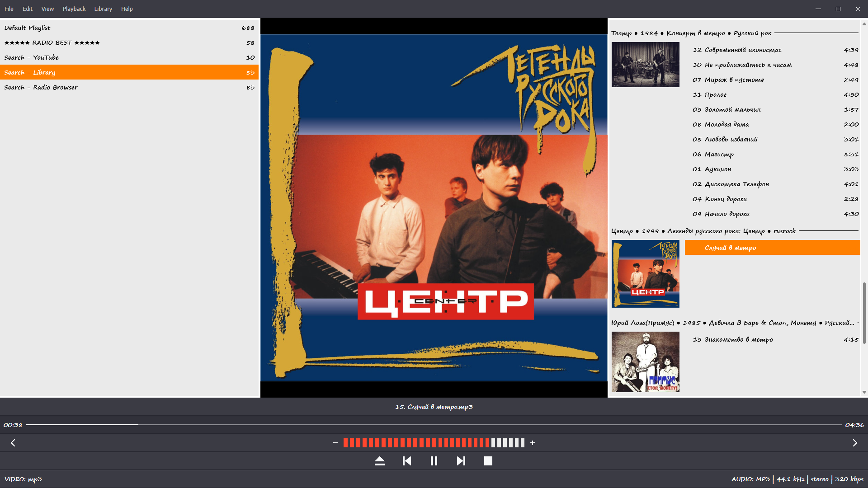Image resolution: width=868 pixels, height=488 pixels.
Task: Open the File menu
Action: coord(9,9)
